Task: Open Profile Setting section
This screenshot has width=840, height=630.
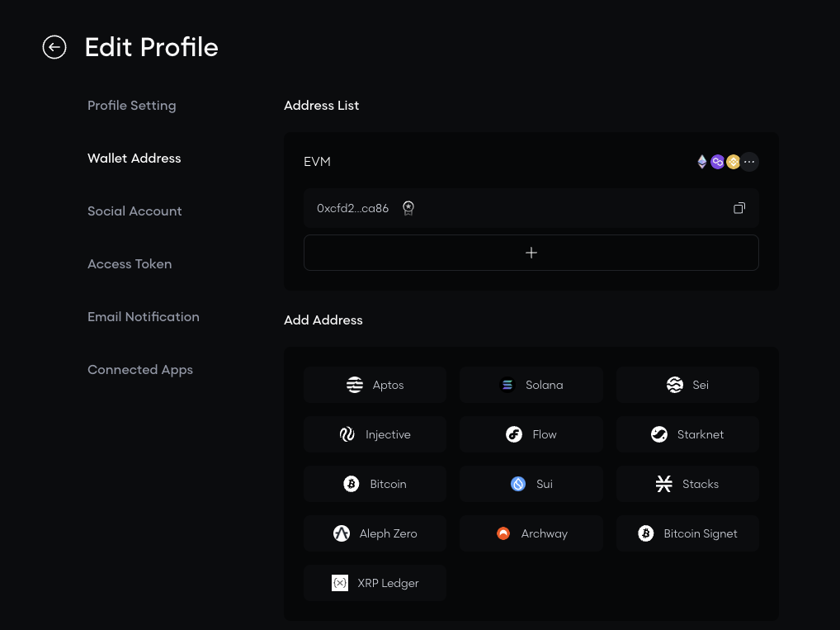Action: point(132,106)
